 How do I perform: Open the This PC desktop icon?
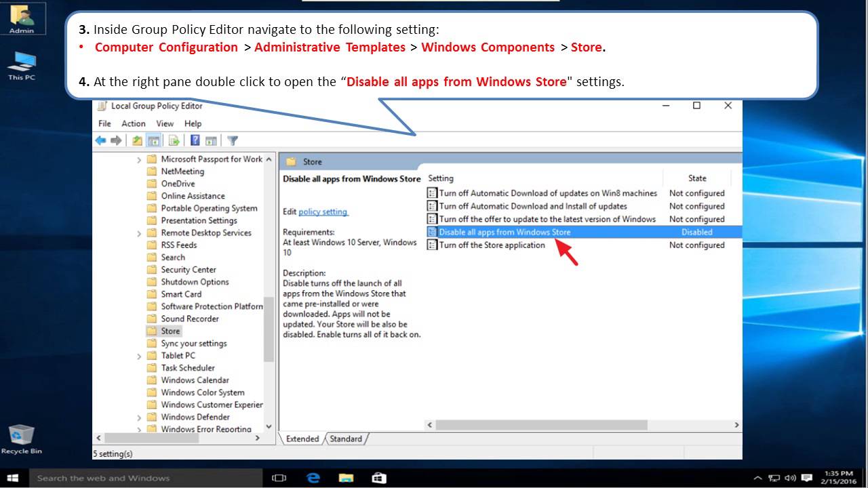pyautogui.click(x=22, y=66)
